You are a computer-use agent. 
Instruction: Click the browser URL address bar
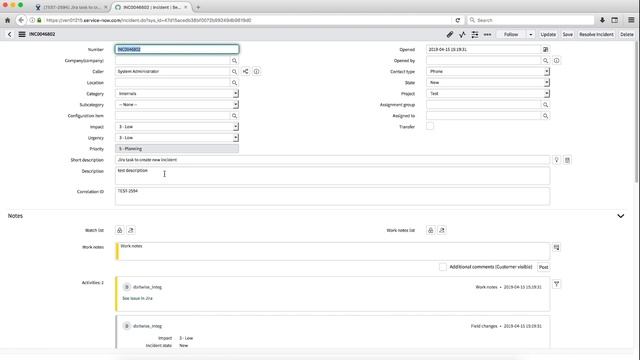(x=245, y=20)
